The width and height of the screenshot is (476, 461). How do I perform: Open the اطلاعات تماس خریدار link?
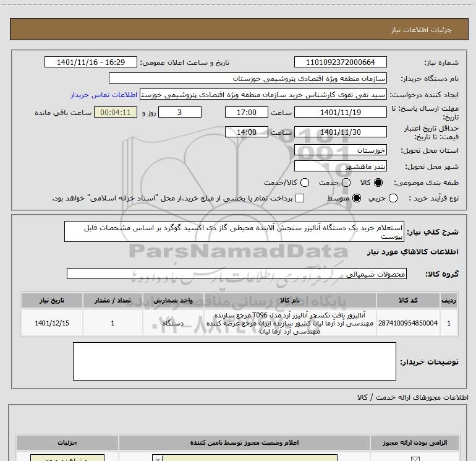[104, 95]
